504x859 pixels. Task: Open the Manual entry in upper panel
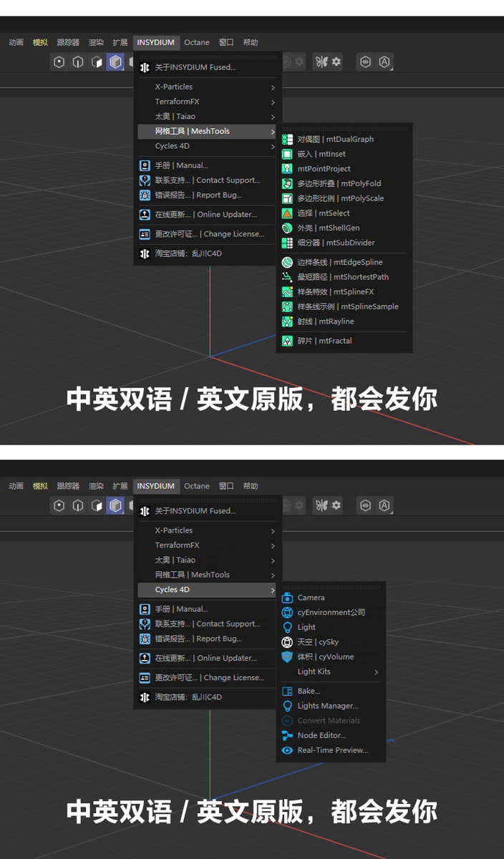208,165
